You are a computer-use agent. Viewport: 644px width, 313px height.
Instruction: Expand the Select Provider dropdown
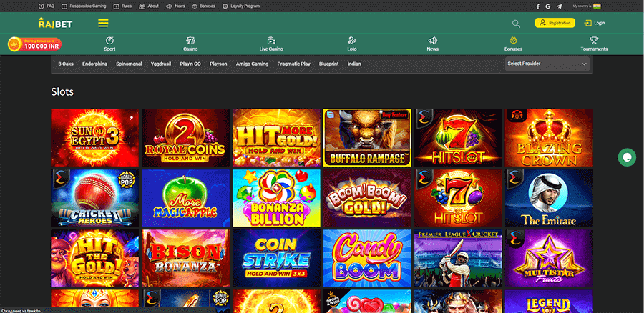click(x=547, y=64)
